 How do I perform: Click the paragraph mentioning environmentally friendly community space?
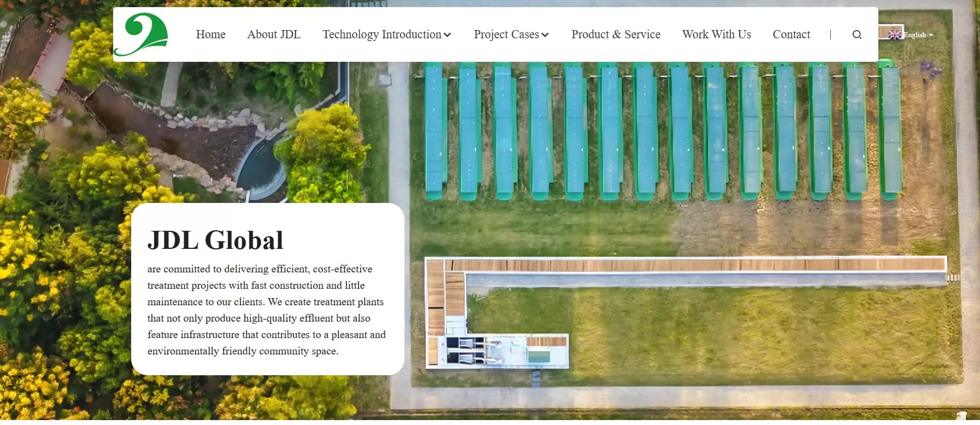[x=267, y=310]
